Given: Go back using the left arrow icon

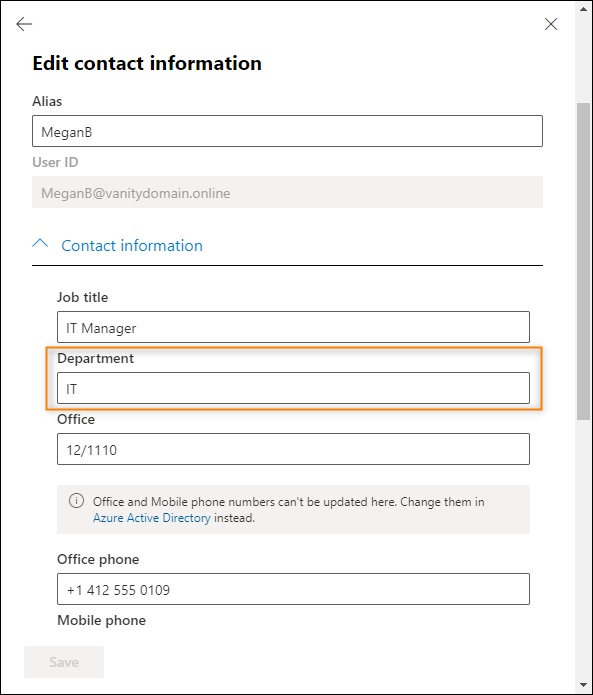Looking at the screenshot, I should (x=24, y=24).
